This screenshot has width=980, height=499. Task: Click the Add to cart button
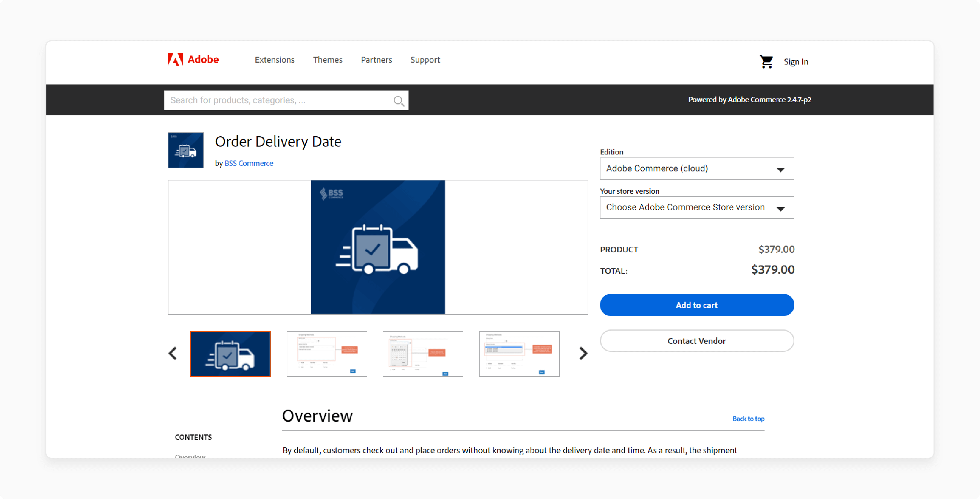tap(697, 305)
